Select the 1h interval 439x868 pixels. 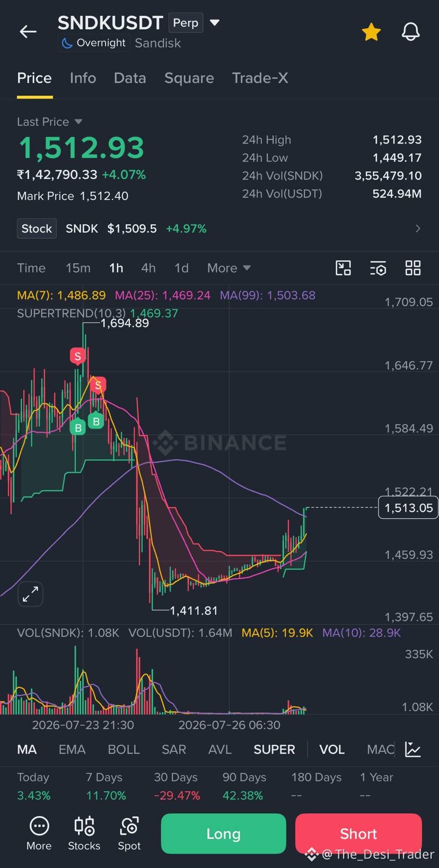pyautogui.click(x=116, y=268)
